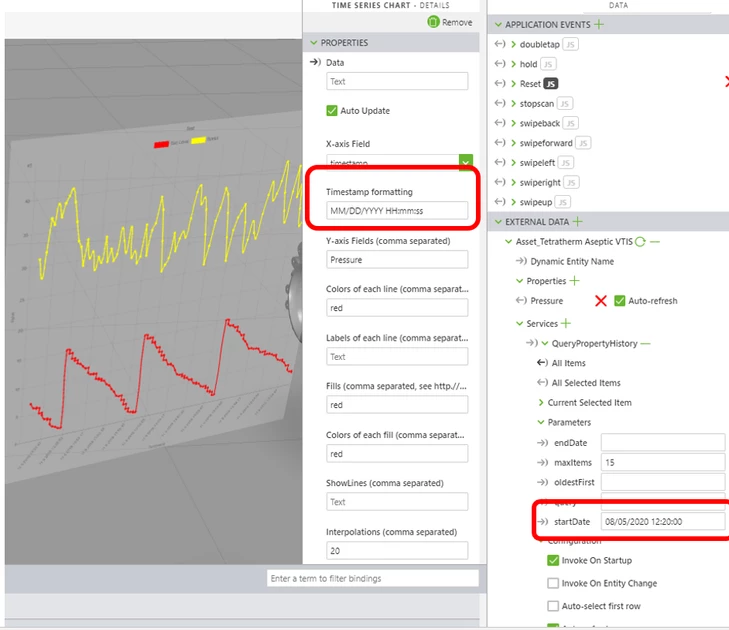Screen dimensions: 729x630
Task: Edit the Fills input field
Action: coord(397,405)
